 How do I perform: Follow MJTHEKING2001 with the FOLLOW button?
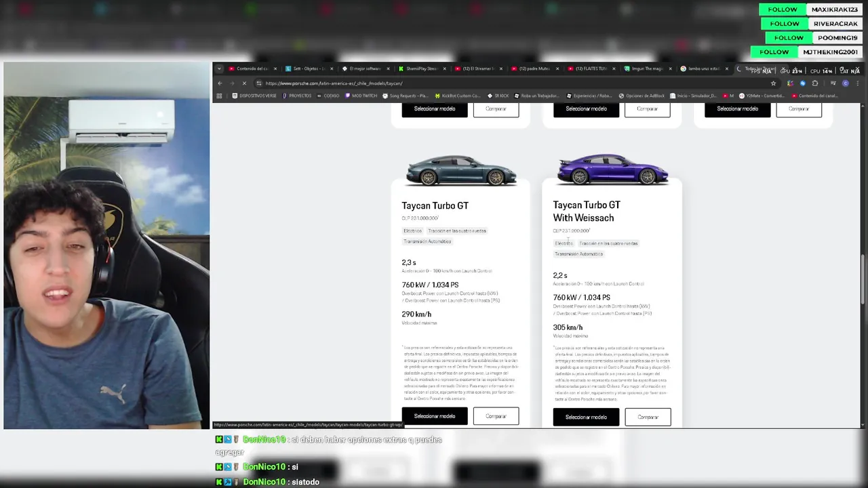pyautogui.click(x=774, y=52)
